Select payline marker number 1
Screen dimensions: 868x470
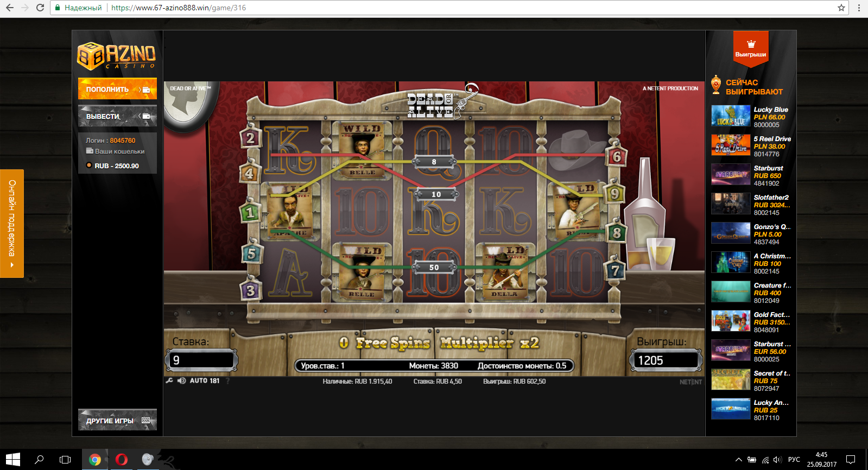250,212
